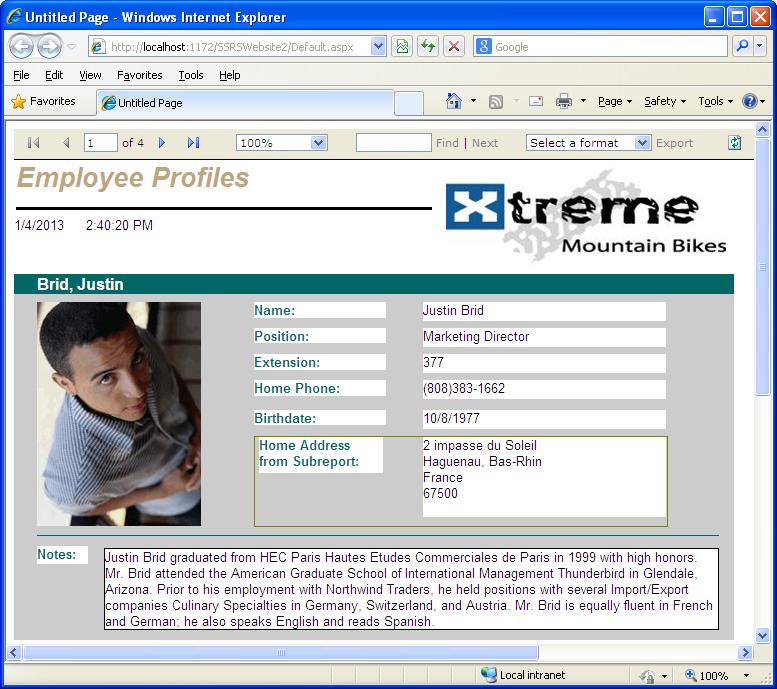Click the horizontal scrollbar right arrow
This screenshot has width=777, height=689.
coord(745,652)
